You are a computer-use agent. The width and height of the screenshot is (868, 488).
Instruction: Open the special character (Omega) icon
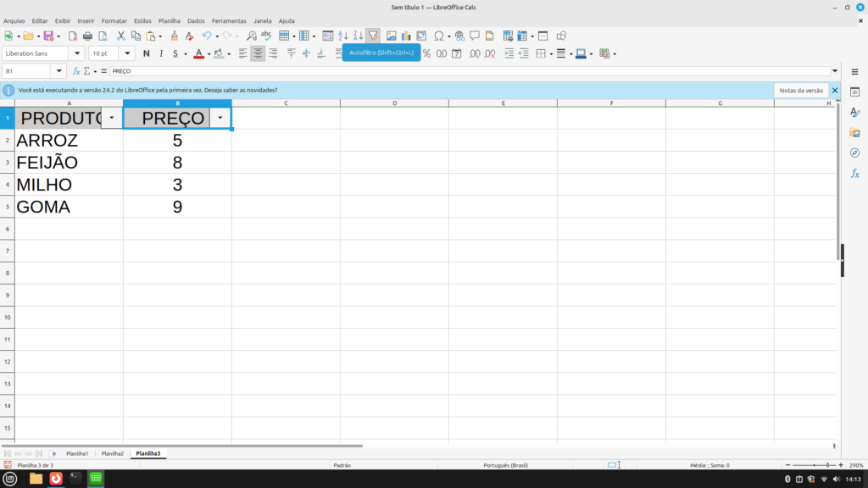pos(438,36)
